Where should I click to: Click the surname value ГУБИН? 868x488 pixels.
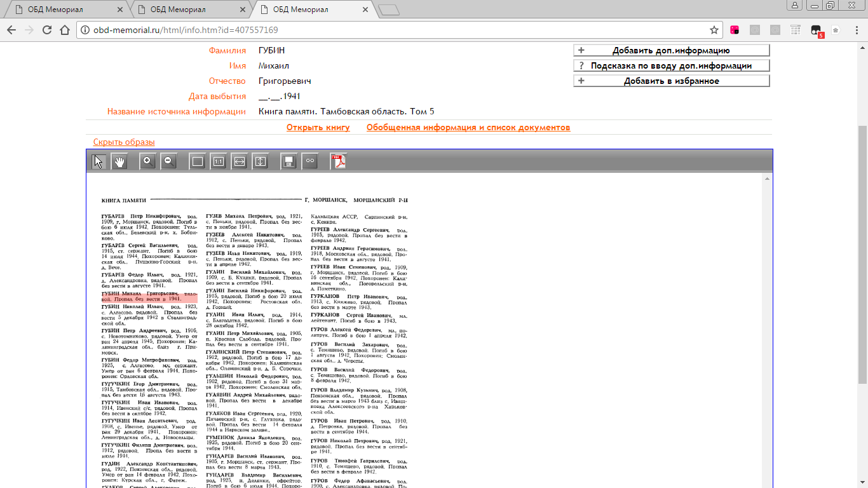pos(272,51)
